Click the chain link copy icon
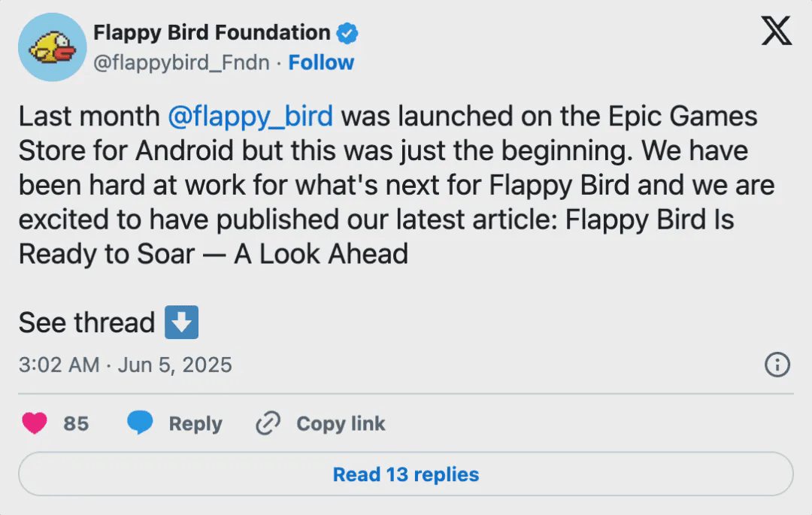The image size is (812, 515). [x=268, y=423]
